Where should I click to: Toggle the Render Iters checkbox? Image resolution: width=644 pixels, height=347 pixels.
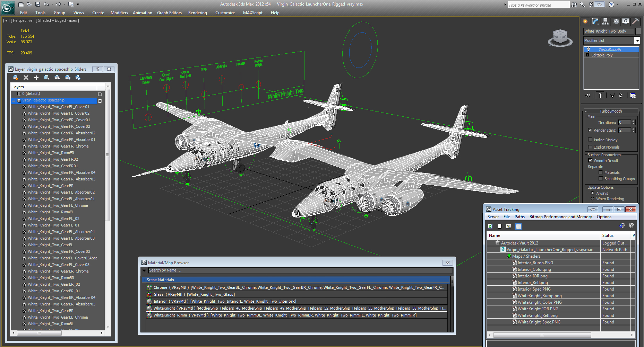click(x=590, y=130)
